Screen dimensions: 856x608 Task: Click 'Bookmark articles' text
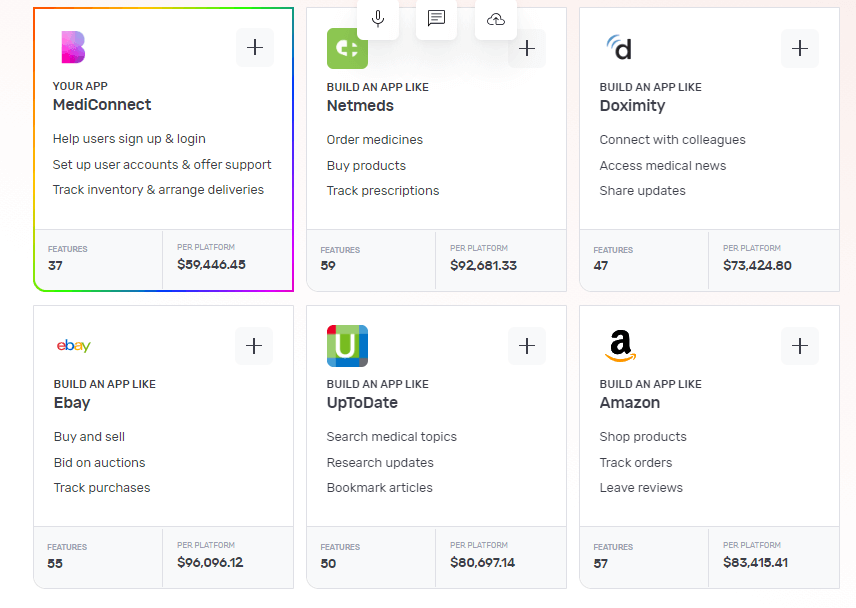tap(379, 488)
